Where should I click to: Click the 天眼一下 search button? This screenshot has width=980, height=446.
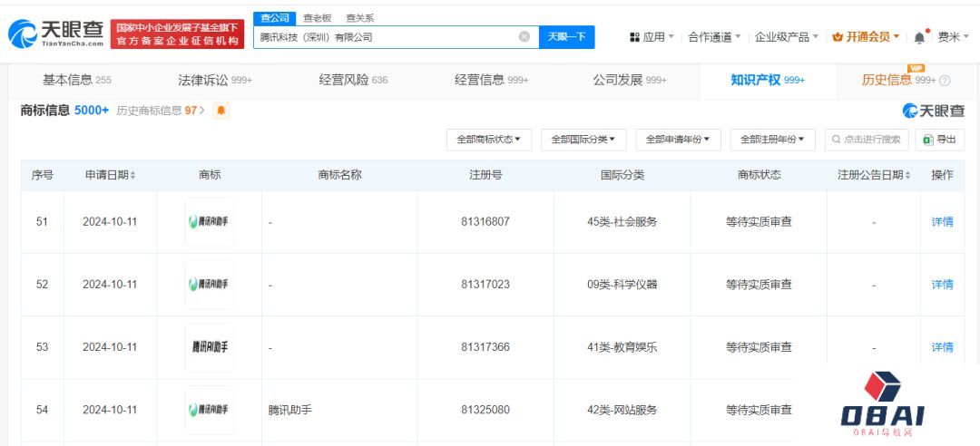tap(567, 37)
